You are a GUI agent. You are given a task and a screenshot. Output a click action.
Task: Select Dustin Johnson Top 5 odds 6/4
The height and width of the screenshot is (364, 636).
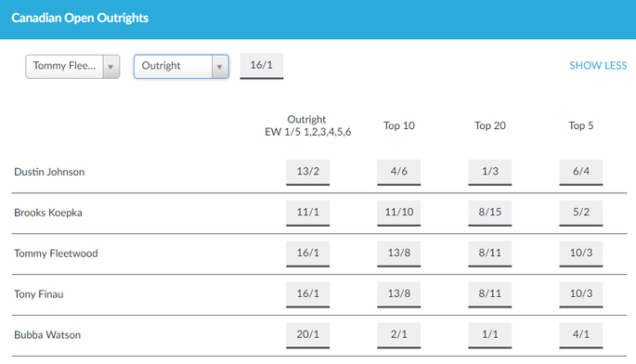(581, 172)
